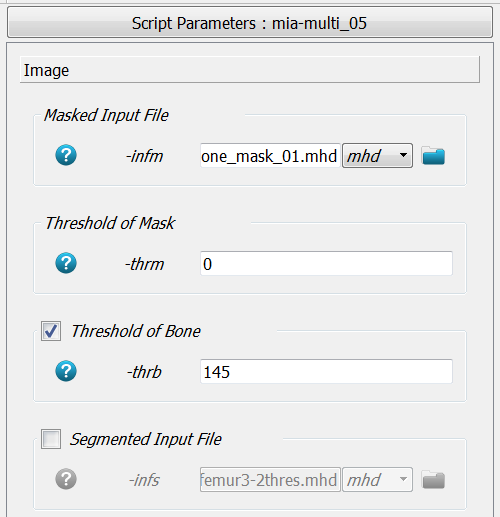Click the Threshold of Mask group title
Viewport: 500px width, 517px height.
click(x=110, y=223)
